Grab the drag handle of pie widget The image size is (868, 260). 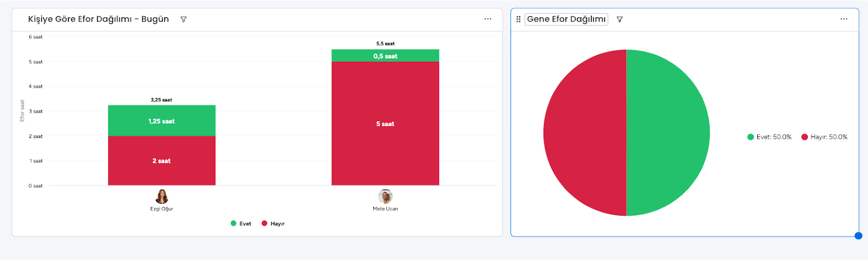[519, 19]
